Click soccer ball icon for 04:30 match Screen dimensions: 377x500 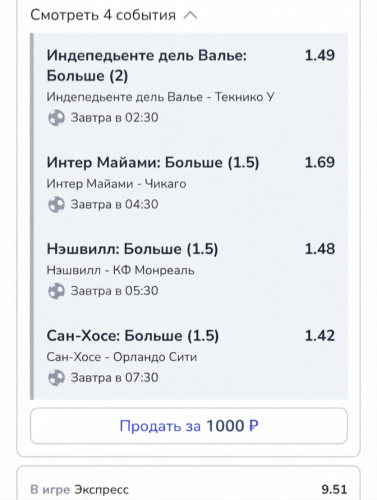56,204
